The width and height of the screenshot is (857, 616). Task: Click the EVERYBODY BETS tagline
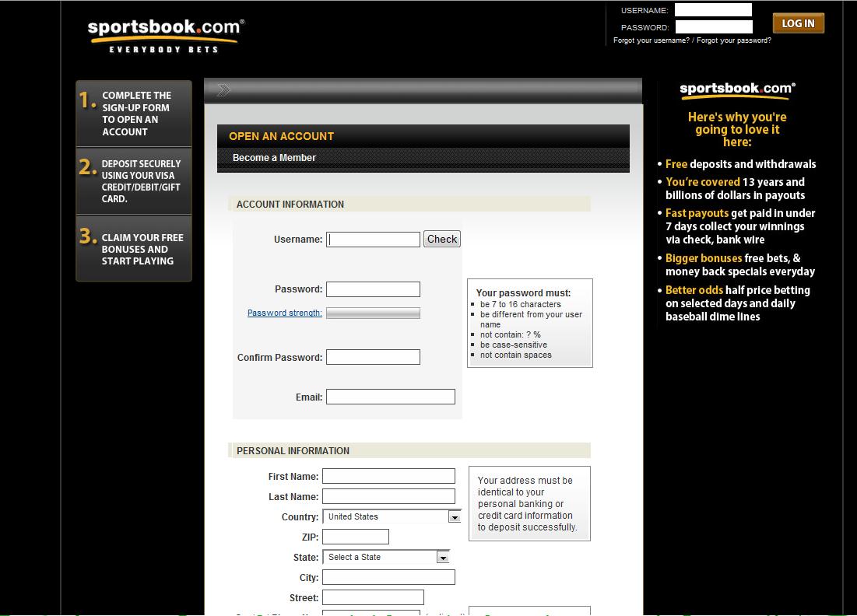pos(164,50)
